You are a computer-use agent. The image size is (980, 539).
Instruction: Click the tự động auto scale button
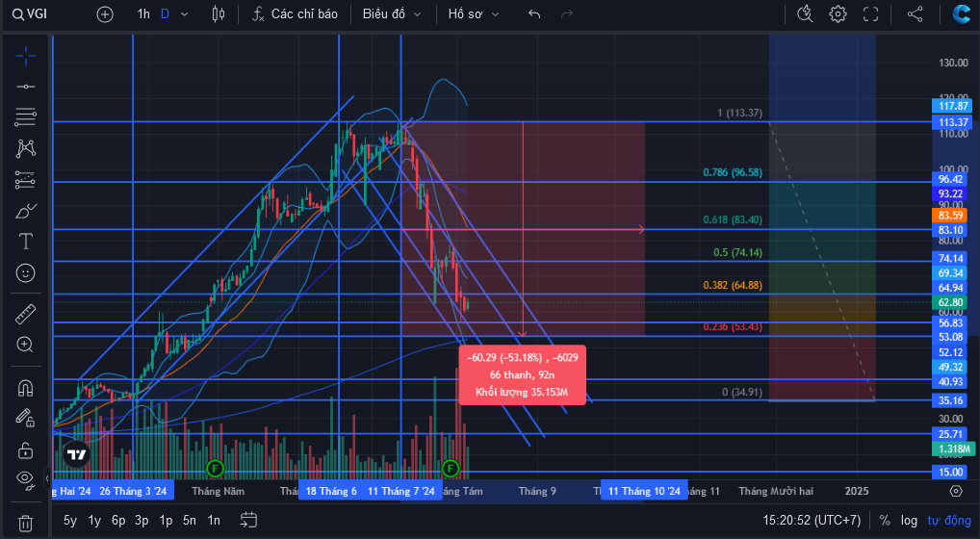pos(949,521)
